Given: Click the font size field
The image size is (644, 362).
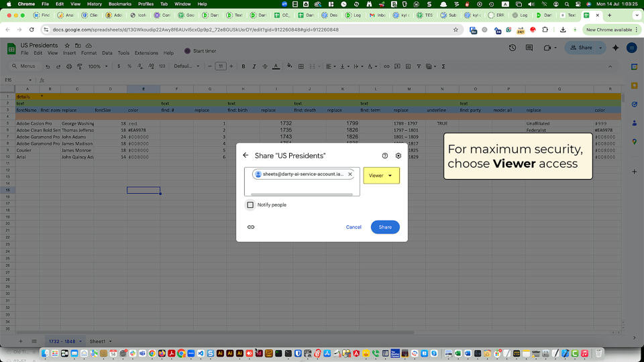Looking at the screenshot, I should (x=221, y=66).
